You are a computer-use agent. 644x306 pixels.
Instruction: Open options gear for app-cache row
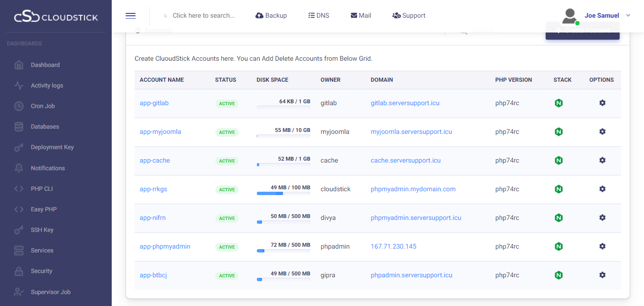click(x=602, y=160)
